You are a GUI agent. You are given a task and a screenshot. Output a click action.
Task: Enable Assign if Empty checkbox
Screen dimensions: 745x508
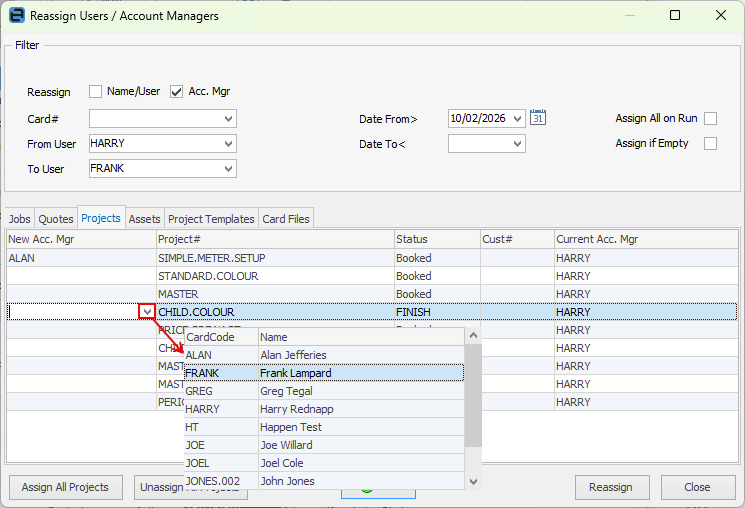(710, 143)
